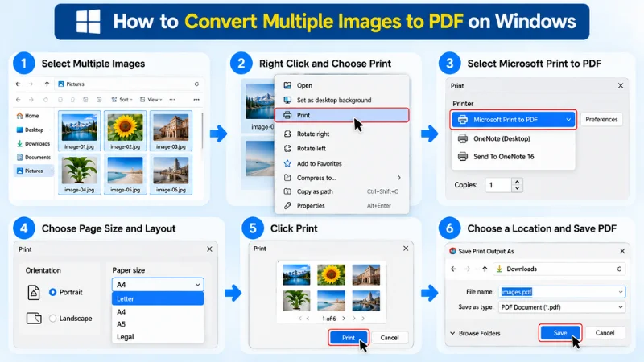The image size is (644, 362).
Task: Select Pictures in the Explorer sidebar
Action: pos(33,171)
